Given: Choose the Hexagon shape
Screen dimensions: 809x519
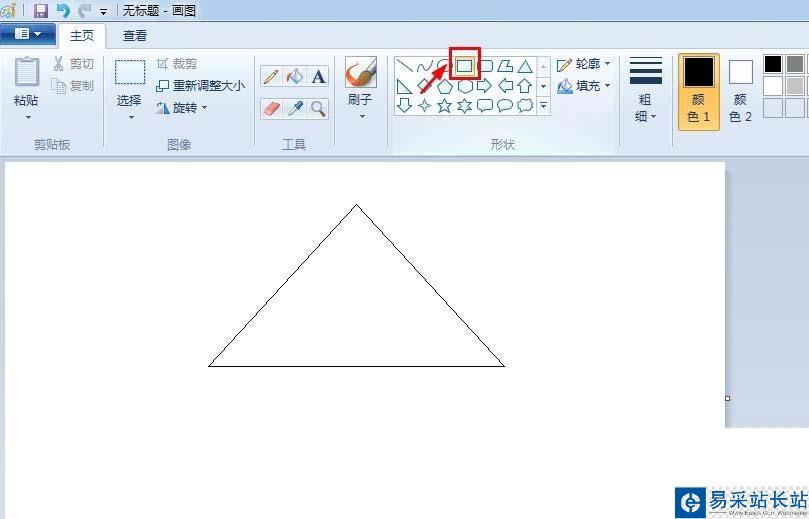Looking at the screenshot, I should point(465,86).
